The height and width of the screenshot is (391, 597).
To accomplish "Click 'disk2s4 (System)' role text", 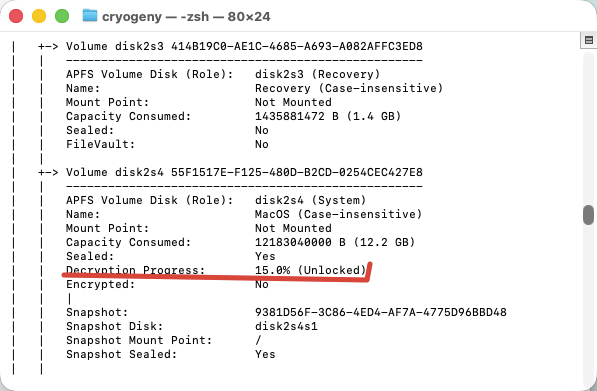I will coord(311,200).
